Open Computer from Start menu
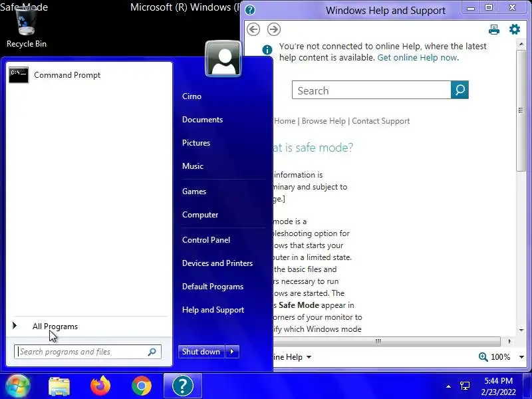The height and width of the screenshot is (399, 532). pos(200,215)
